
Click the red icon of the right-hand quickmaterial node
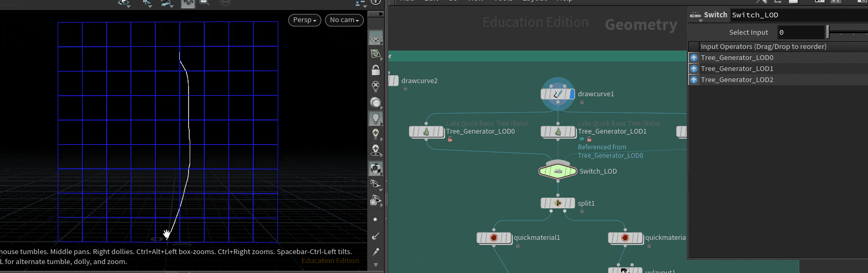point(625,238)
